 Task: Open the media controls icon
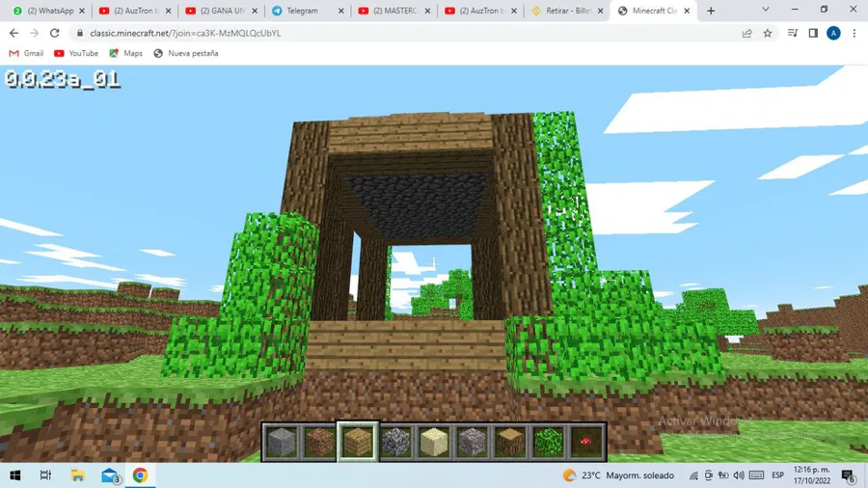pos(793,33)
